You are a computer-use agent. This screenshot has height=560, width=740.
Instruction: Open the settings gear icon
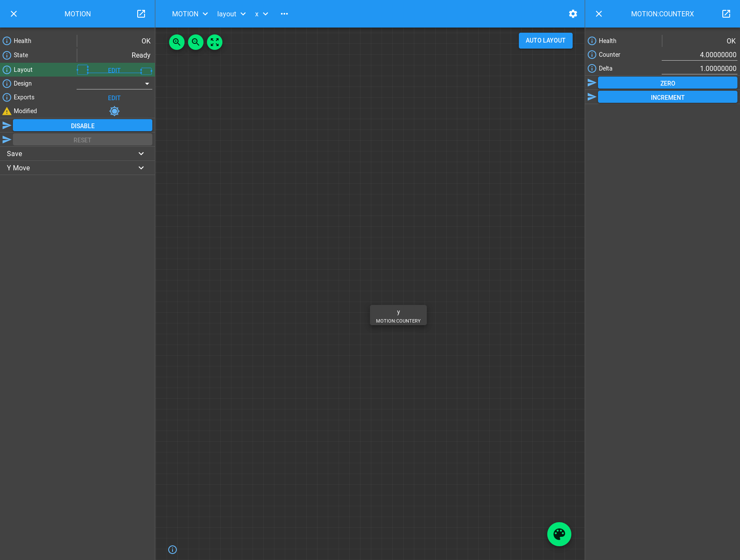click(573, 14)
